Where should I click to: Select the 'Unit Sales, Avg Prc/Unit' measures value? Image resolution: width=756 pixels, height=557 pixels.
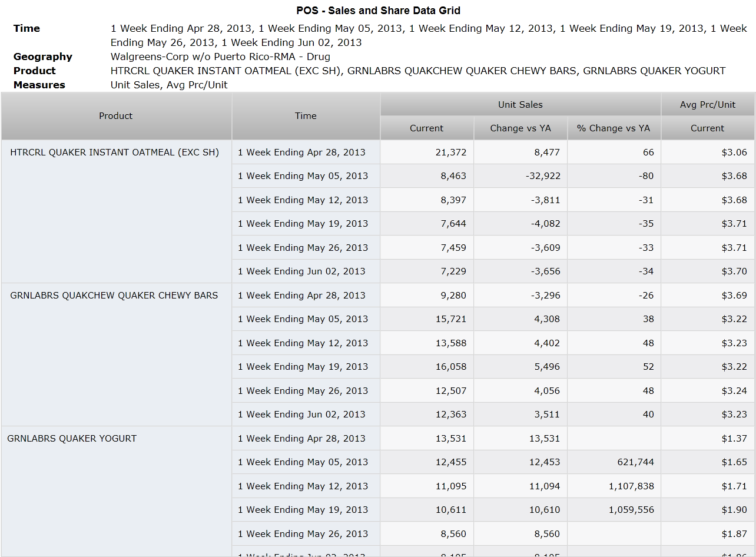(x=169, y=85)
